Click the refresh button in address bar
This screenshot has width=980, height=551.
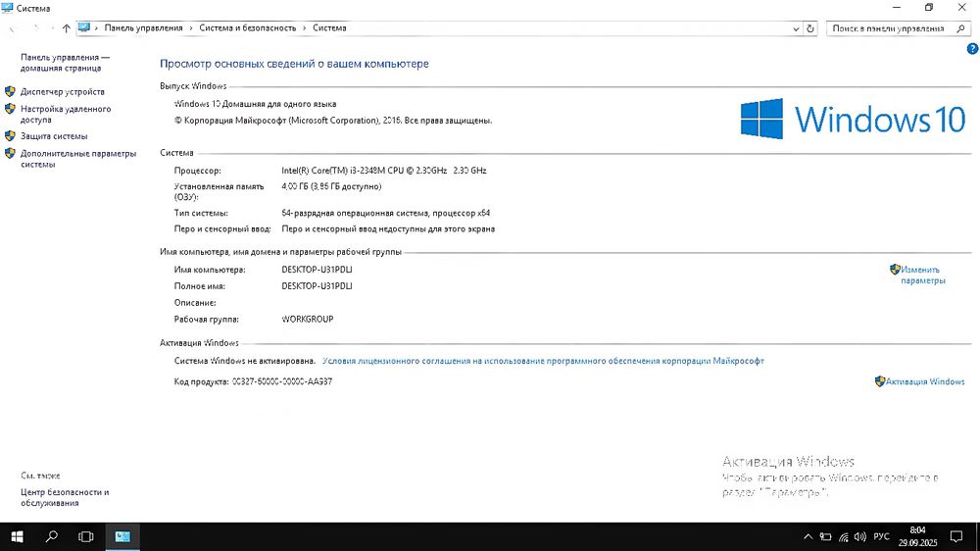tap(810, 28)
